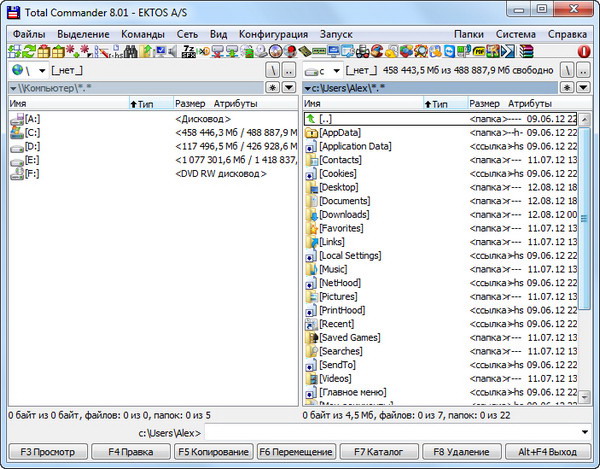
Task: Select the [Downloads] folder in right panel
Action: pos(345,215)
